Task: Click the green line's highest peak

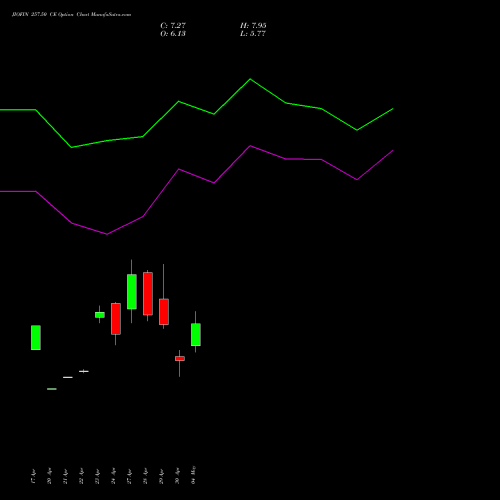Action: (x=250, y=79)
